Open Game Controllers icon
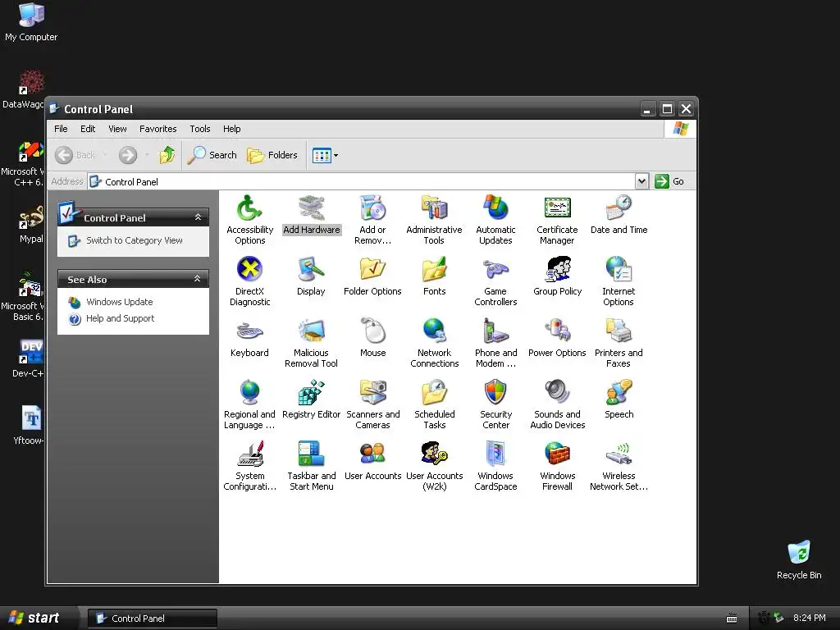The height and width of the screenshot is (630, 840). pos(495,281)
